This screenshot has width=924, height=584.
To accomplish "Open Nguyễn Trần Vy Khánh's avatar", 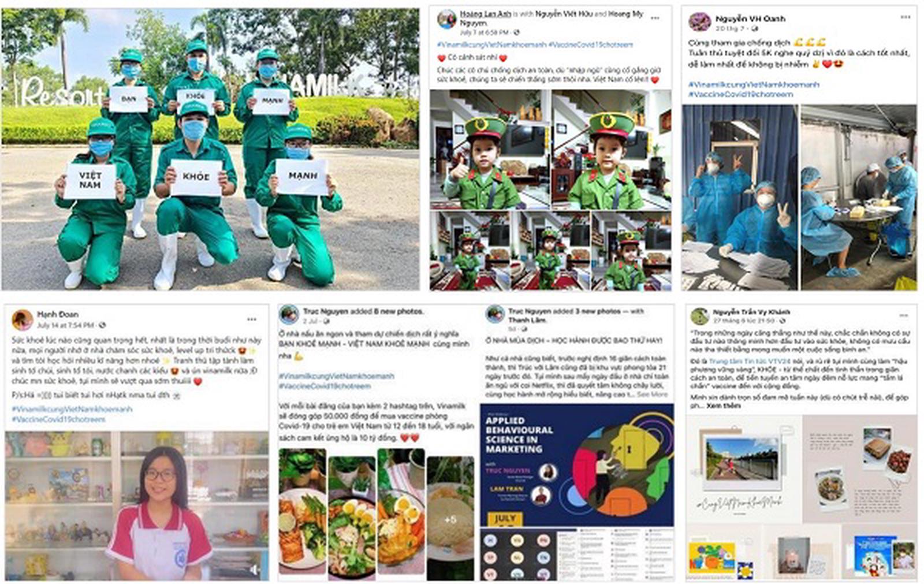I will pyautogui.click(x=699, y=316).
